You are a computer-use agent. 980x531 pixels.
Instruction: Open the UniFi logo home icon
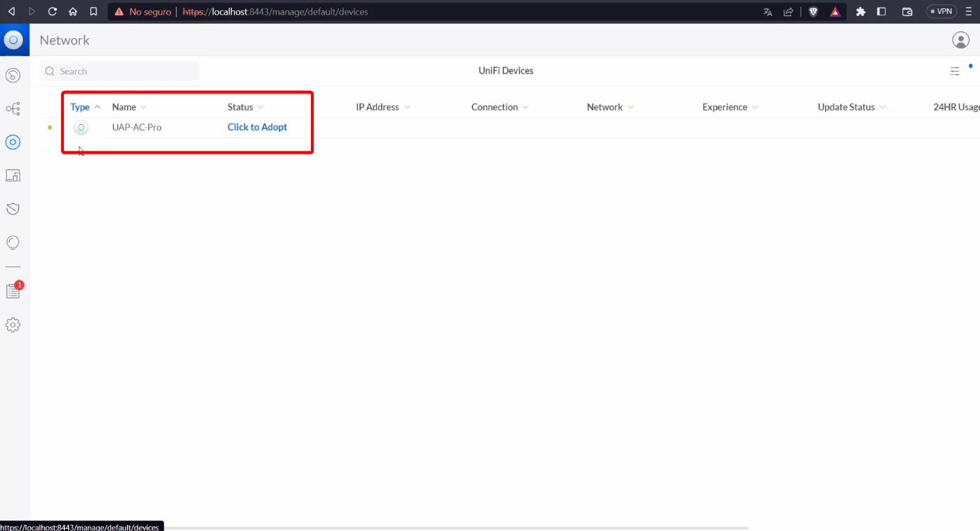click(13, 40)
